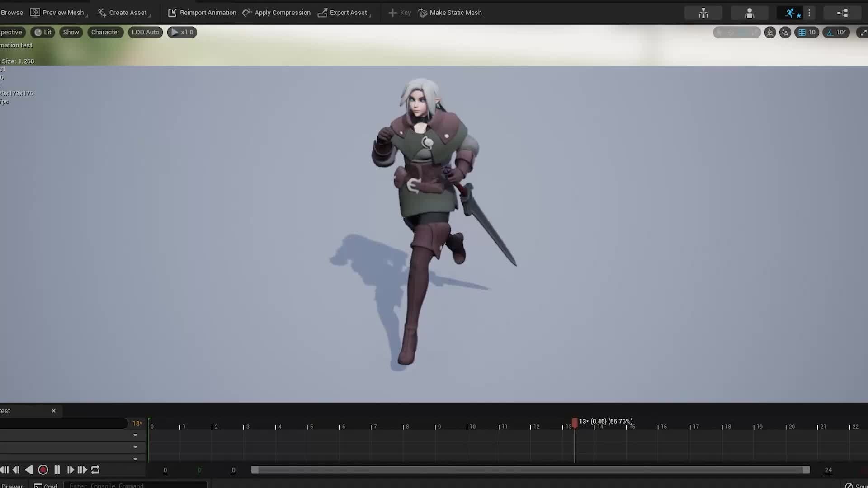The image size is (868, 488).
Task: Open the LOD Auto dropdown
Action: pyautogui.click(x=145, y=32)
